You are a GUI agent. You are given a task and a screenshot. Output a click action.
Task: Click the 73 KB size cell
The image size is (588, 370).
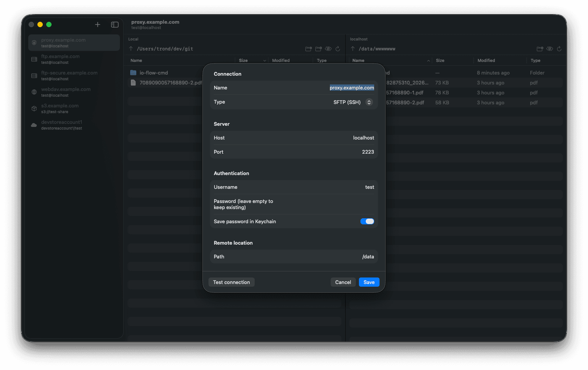pyautogui.click(x=442, y=83)
